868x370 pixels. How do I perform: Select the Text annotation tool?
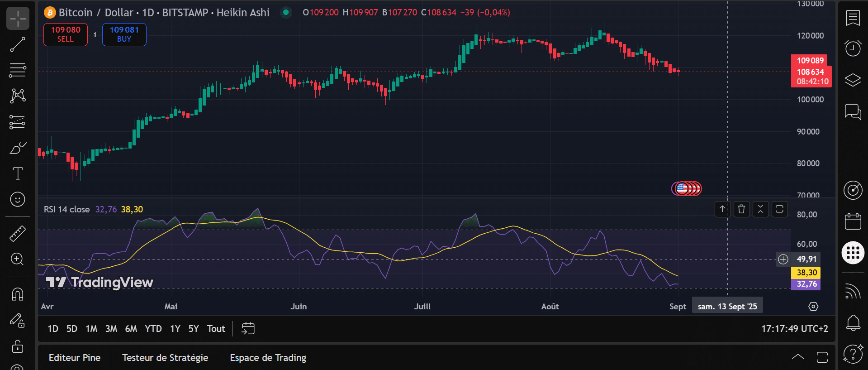coord(18,173)
